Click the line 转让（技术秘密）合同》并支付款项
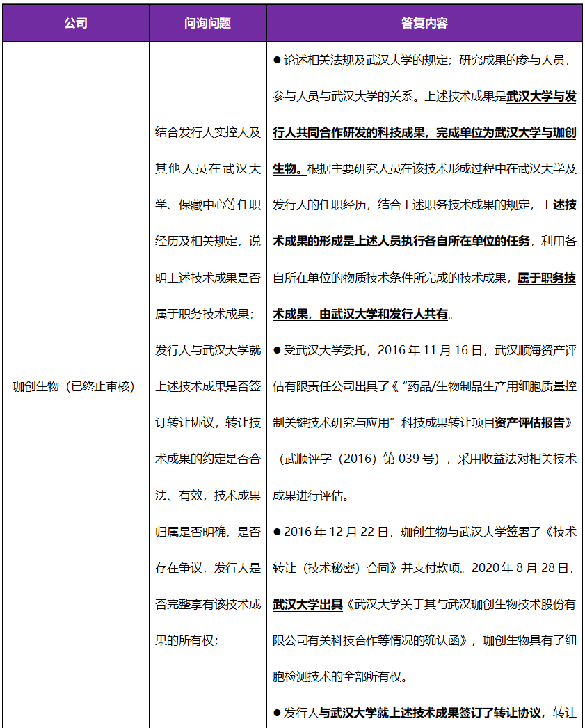Viewport: 585px width, 728px height. 424,568
